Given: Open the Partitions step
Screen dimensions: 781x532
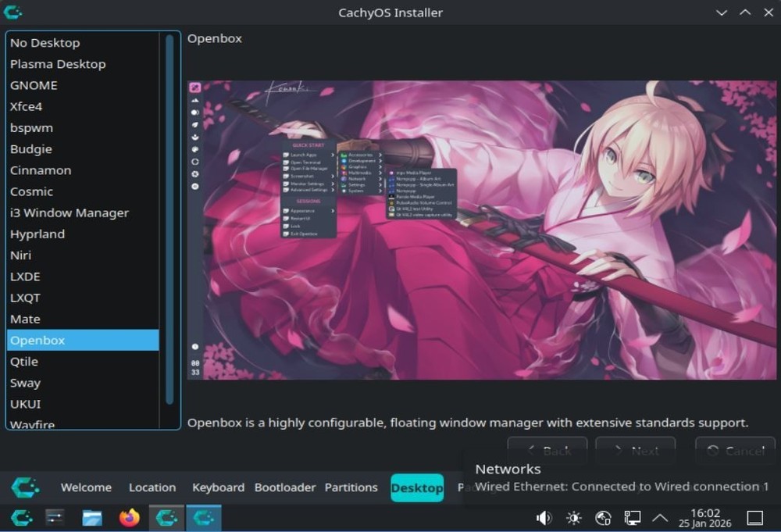Looking at the screenshot, I should tap(351, 487).
